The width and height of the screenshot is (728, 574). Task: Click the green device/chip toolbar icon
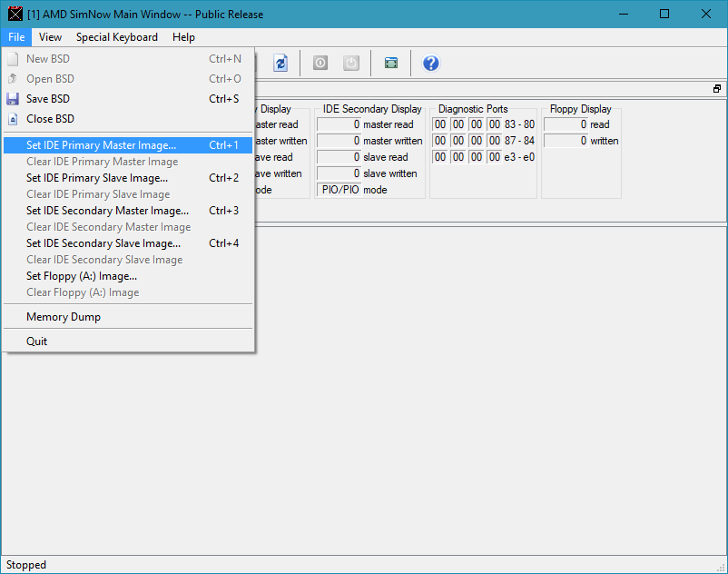390,63
